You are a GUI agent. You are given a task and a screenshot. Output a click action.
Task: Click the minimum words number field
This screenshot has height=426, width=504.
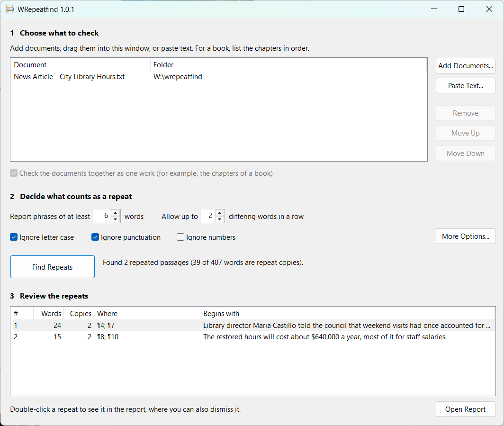pyautogui.click(x=101, y=216)
